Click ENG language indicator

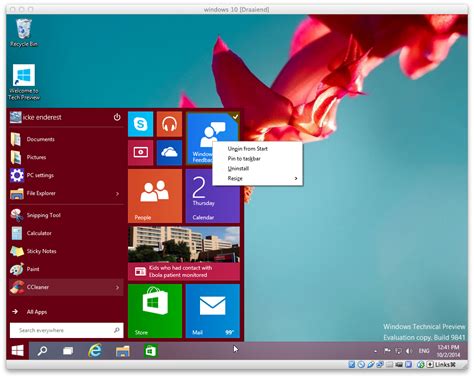424,351
